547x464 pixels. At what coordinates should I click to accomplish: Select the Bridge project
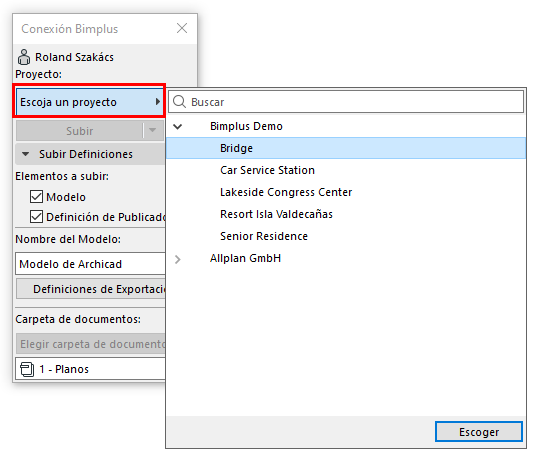[x=346, y=148]
